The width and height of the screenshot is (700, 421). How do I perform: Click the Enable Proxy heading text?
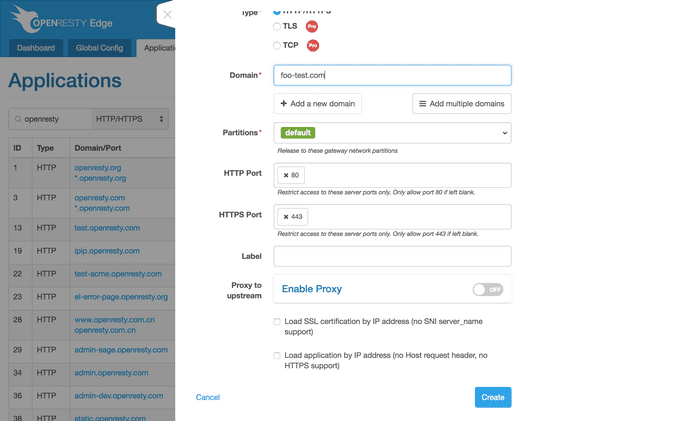coord(312,289)
